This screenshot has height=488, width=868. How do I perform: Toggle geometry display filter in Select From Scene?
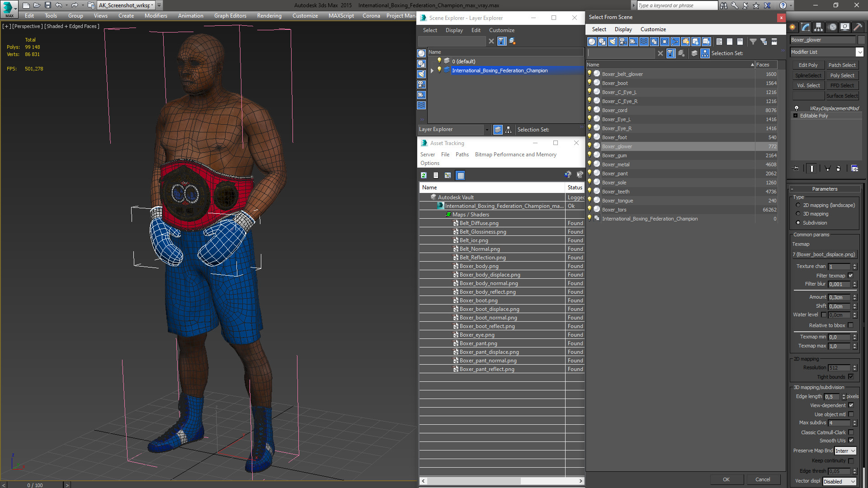592,42
